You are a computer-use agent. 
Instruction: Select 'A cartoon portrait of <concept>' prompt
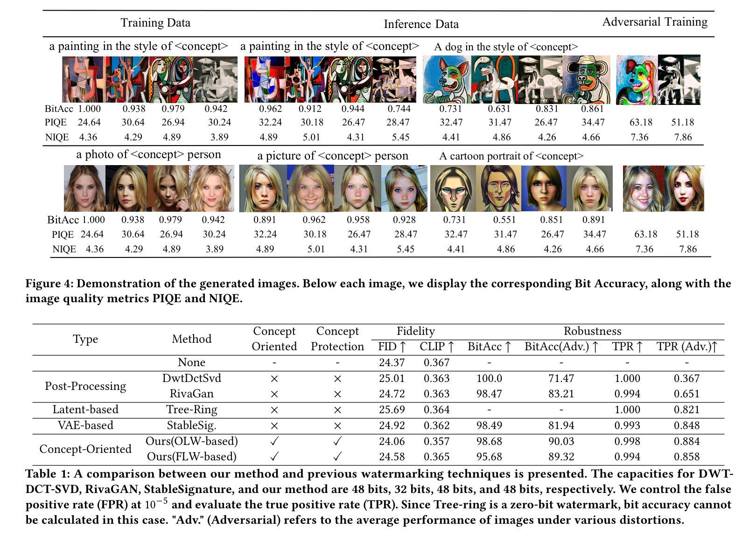pos(511,156)
